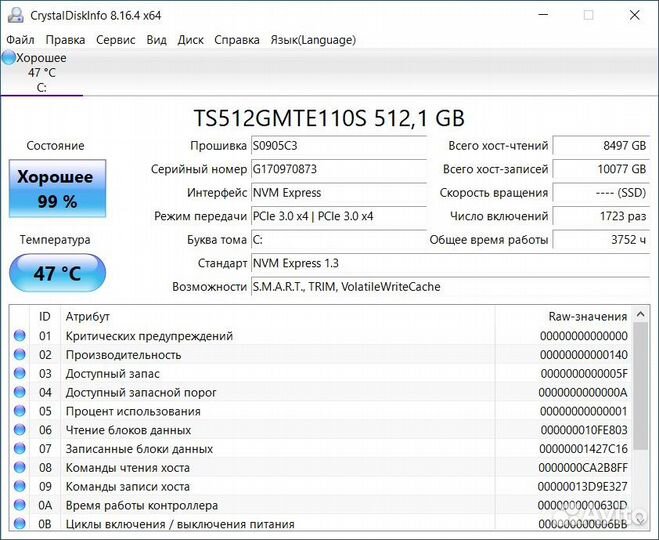Click status orb for attribute 09

(19, 486)
